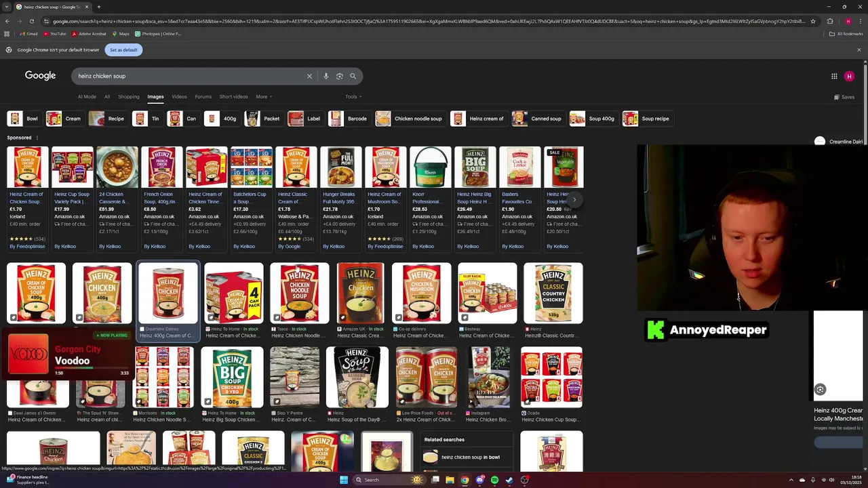
Task: Open the Maps bookmark
Action: (x=121, y=33)
